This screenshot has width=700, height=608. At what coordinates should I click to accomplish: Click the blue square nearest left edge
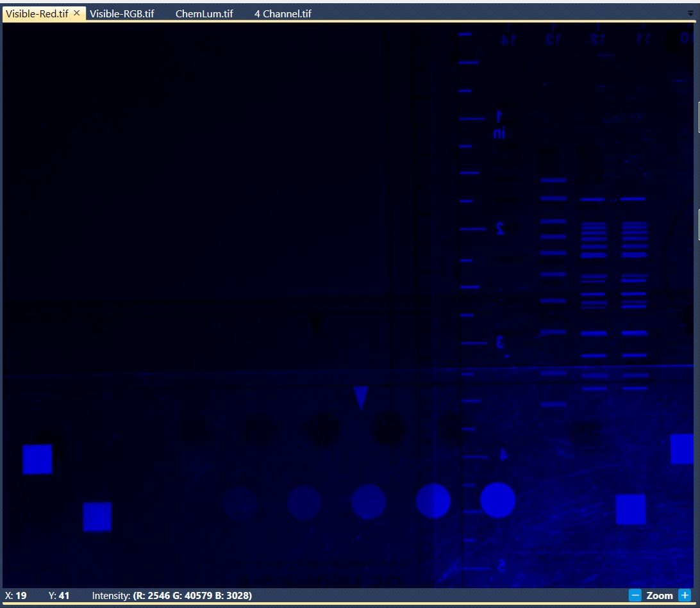37,459
